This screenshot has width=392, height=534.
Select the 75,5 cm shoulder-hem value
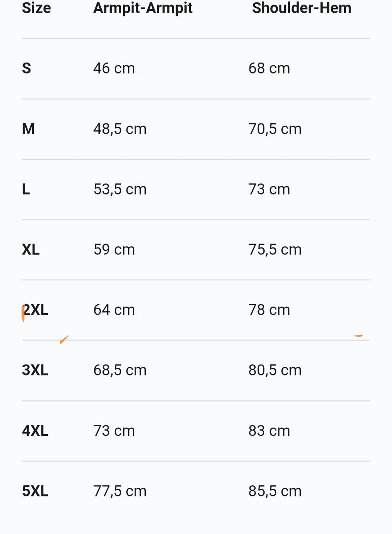pyautogui.click(x=275, y=250)
